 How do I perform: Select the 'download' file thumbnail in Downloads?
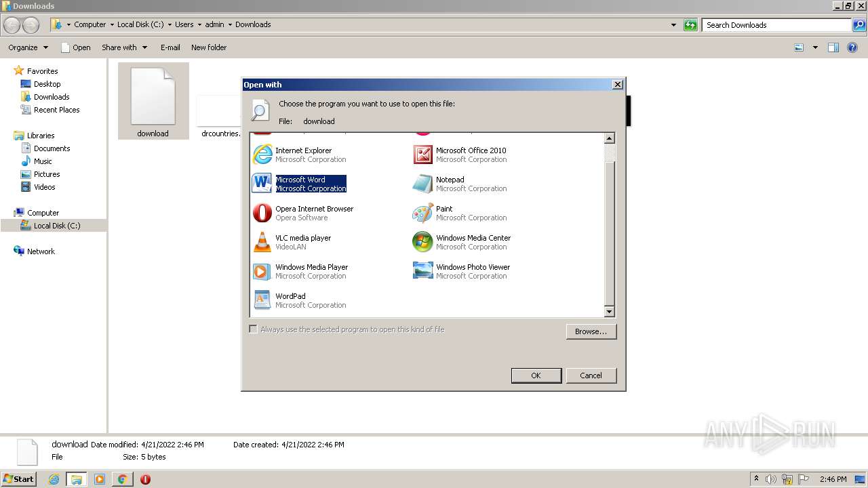[x=153, y=101]
